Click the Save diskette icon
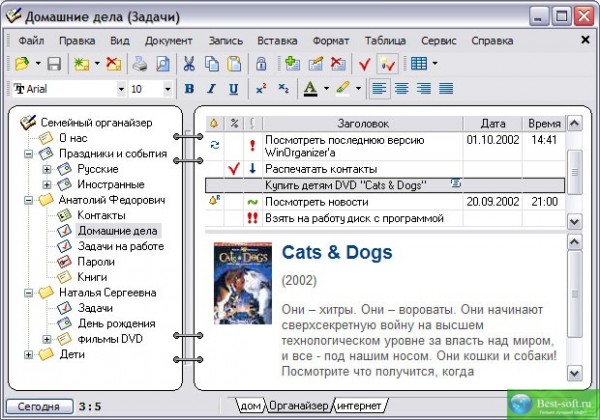Viewport: 600px width, 420px height. point(54,63)
